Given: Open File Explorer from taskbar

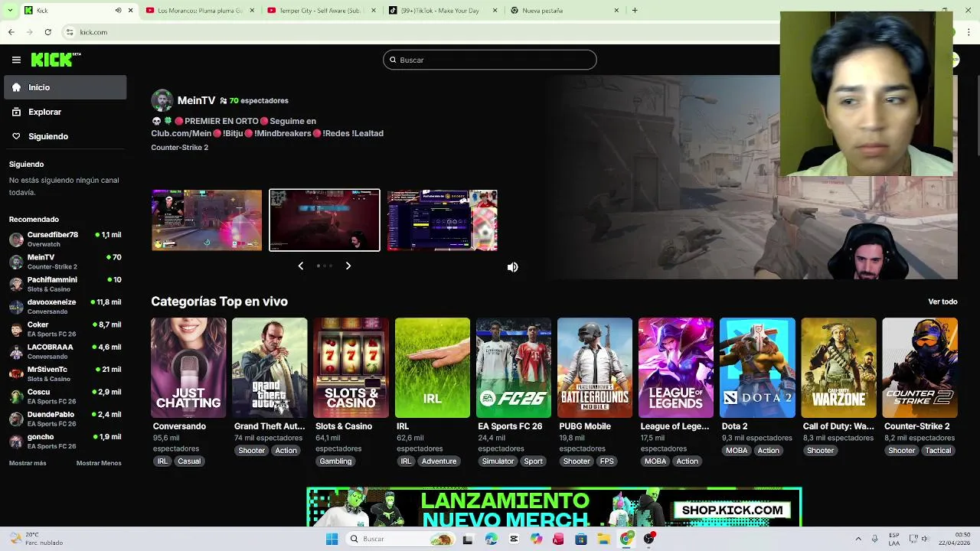Looking at the screenshot, I should tap(603, 539).
